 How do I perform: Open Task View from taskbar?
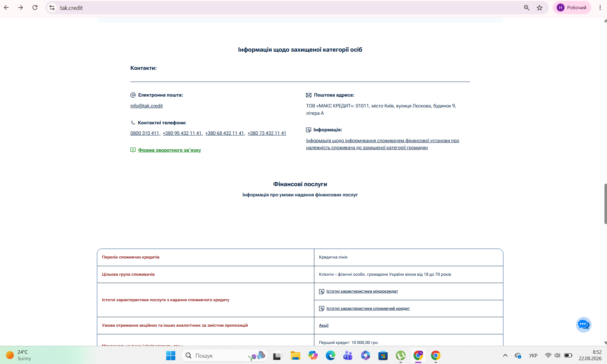click(278, 355)
